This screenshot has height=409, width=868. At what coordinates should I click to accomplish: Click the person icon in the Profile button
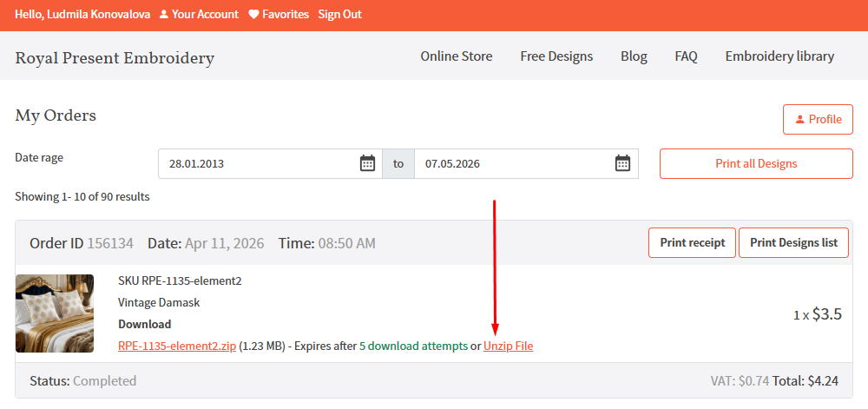tap(799, 120)
